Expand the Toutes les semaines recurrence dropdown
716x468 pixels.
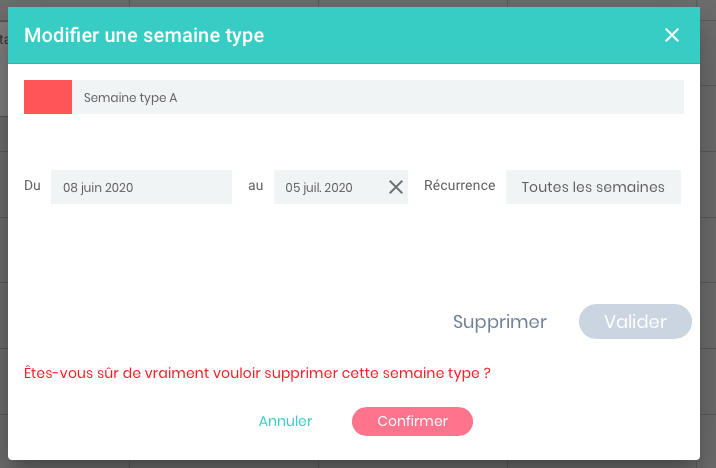[593, 187]
